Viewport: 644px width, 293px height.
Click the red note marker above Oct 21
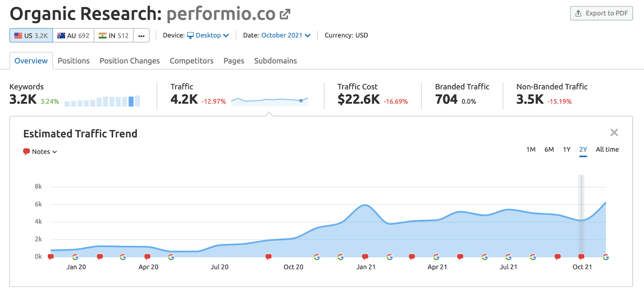[581, 257]
